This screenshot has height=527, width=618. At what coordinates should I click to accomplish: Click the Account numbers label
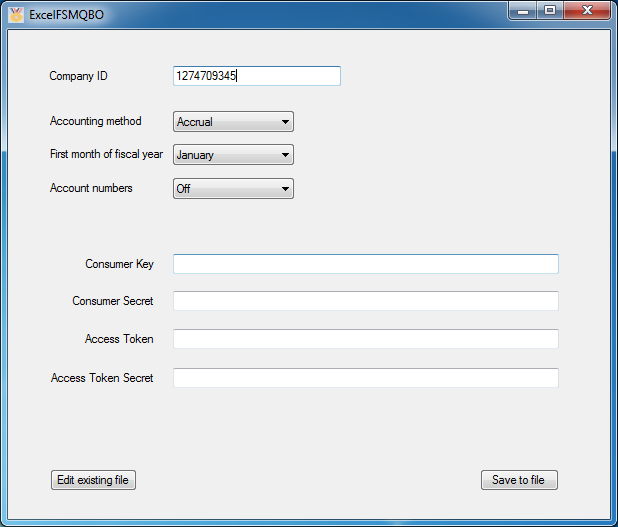91,188
